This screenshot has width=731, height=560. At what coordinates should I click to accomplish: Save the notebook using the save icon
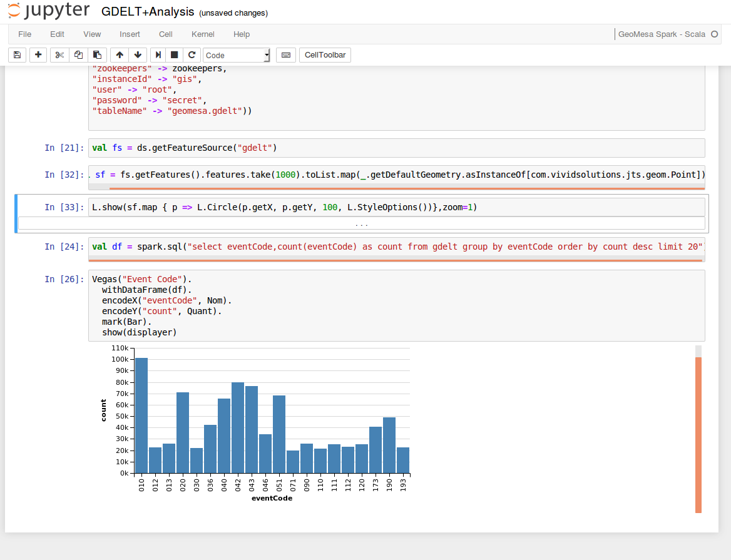point(17,55)
